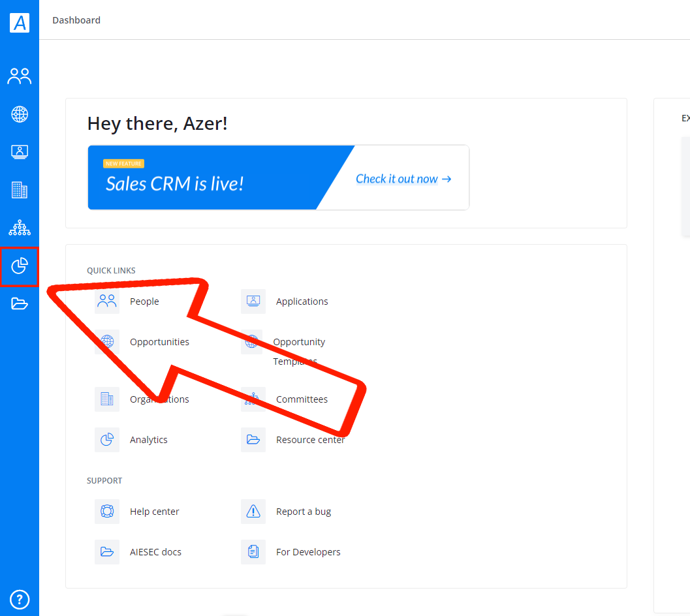This screenshot has height=616, width=690.
Task: Click the For Developers document icon
Action: point(253,552)
